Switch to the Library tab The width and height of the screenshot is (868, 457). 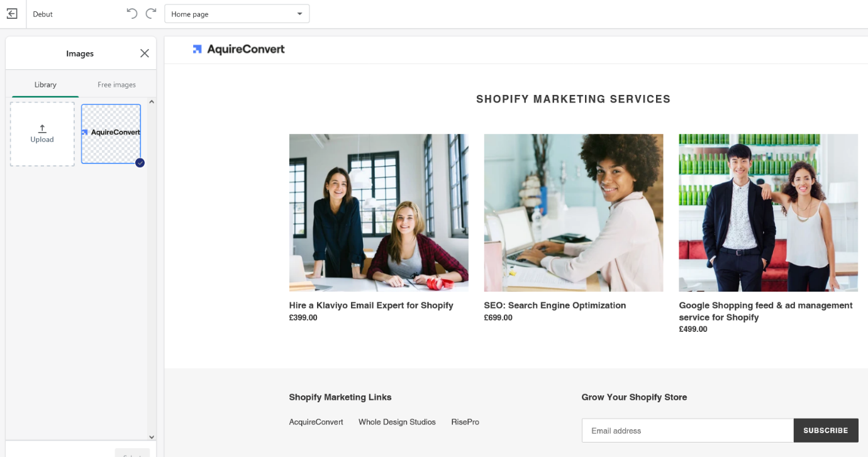tap(45, 85)
